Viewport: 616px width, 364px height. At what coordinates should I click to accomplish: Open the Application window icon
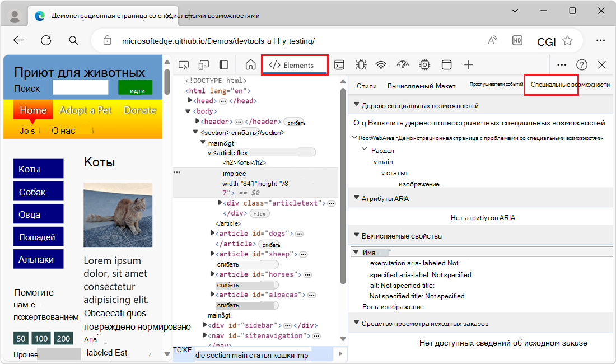[x=447, y=65]
